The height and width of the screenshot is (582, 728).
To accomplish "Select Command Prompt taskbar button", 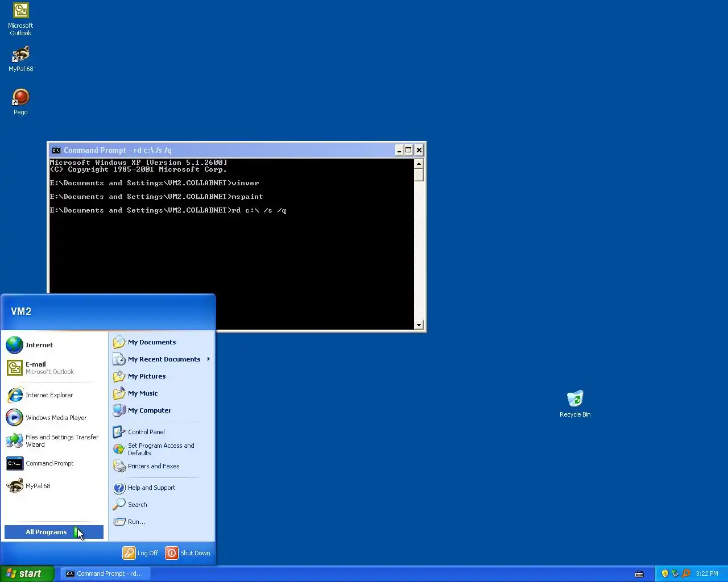I will [x=105, y=573].
